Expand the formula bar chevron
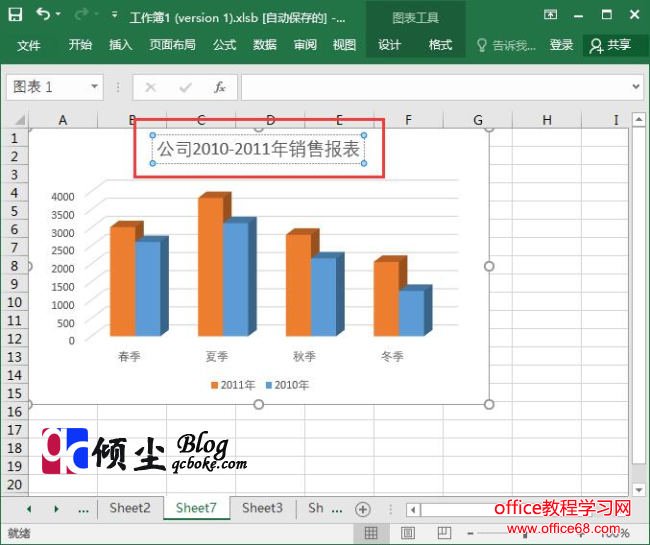 (635, 86)
